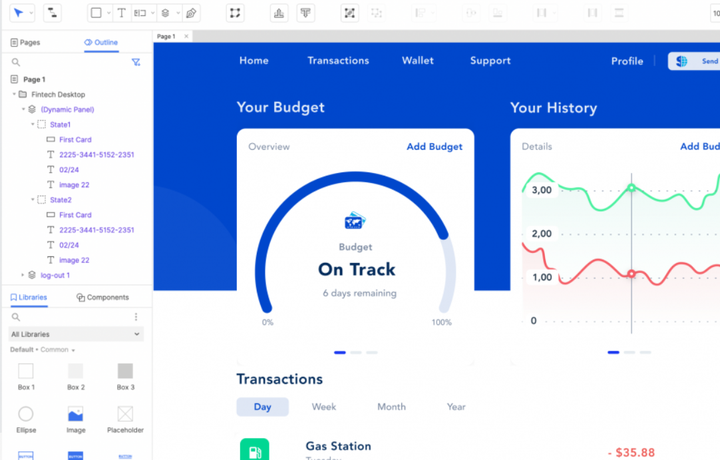Click the Bring to Front icon

tap(279, 13)
